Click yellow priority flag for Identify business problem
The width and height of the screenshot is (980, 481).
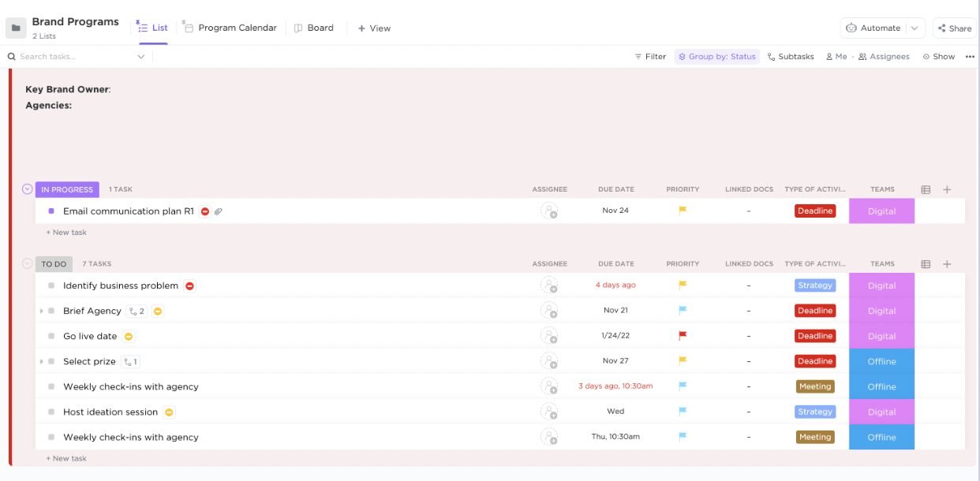[x=683, y=285]
